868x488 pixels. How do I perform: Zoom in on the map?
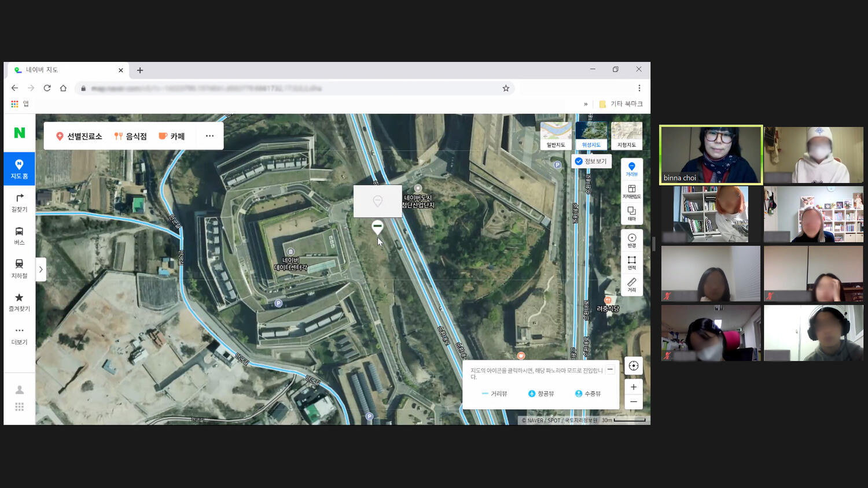point(634,387)
